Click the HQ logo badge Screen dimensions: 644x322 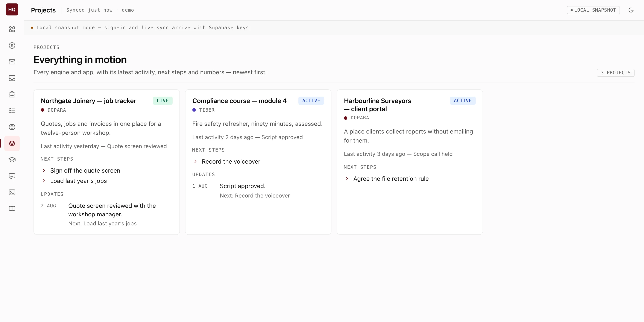pos(12,9)
